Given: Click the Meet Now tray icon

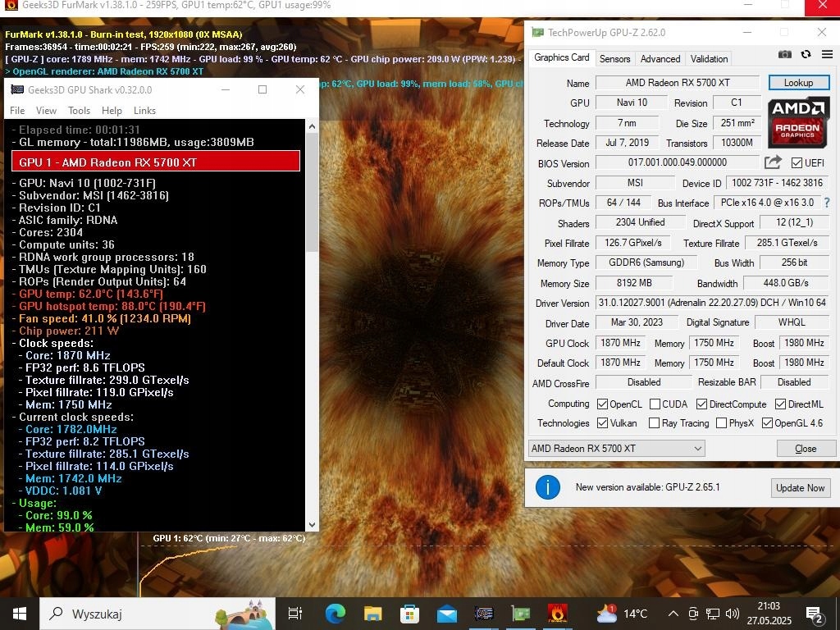Looking at the screenshot, I should pyautogui.click(x=693, y=614).
